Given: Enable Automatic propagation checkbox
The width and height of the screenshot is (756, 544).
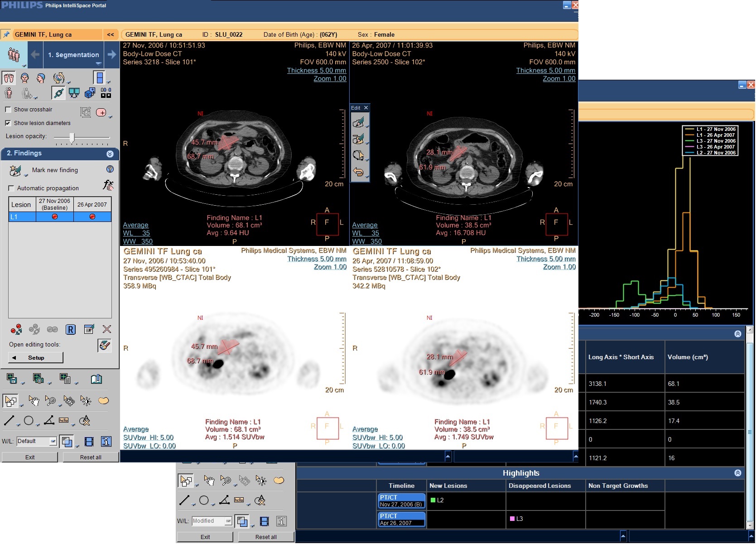Looking at the screenshot, I should point(11,188).
